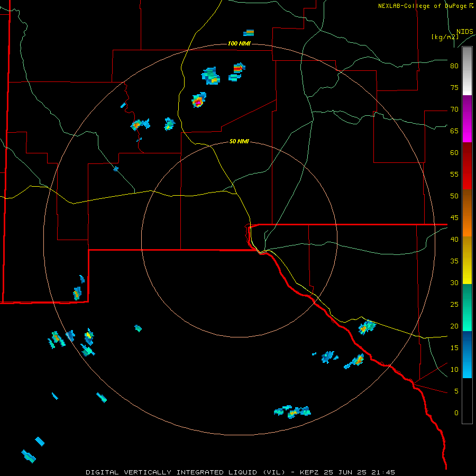This screenshot has width=476, height=476.
Task: Select the 65 value on the color scale
Action: pos(454,131)
